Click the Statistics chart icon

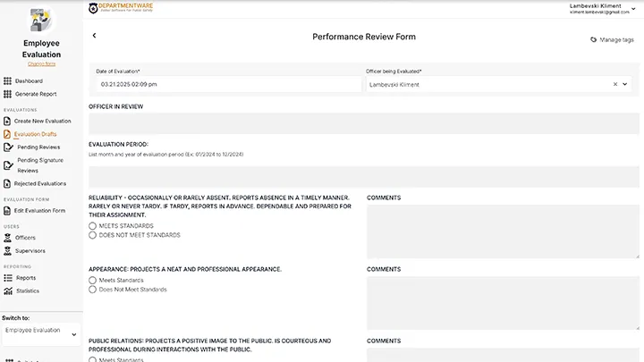8,290
